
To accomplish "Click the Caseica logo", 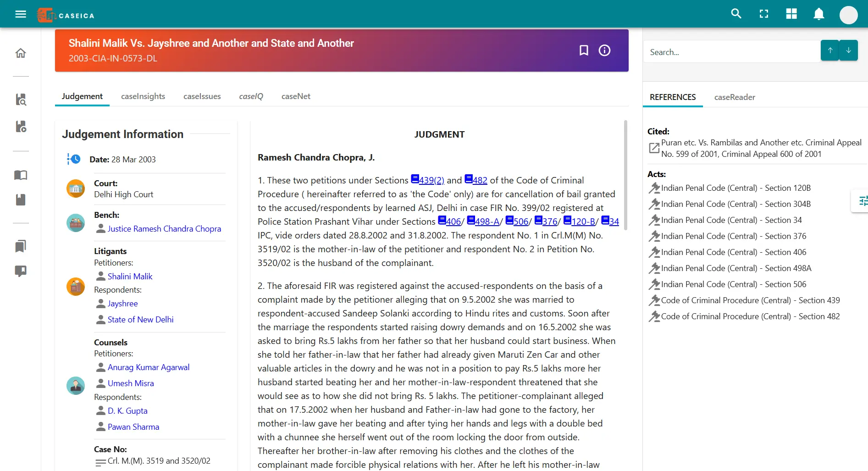I will tap(66, 15).
